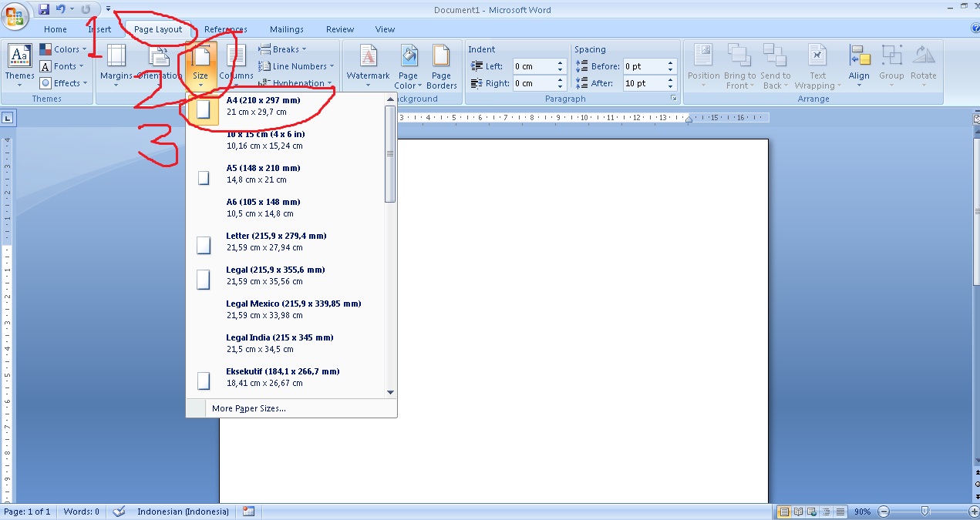Click the Size list scrollbar thumb
Viewport: 980px width, 520px height.
click(x=390, y=153)
